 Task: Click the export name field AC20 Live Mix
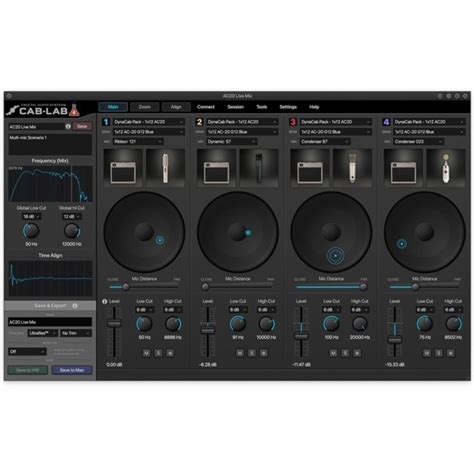50,322
